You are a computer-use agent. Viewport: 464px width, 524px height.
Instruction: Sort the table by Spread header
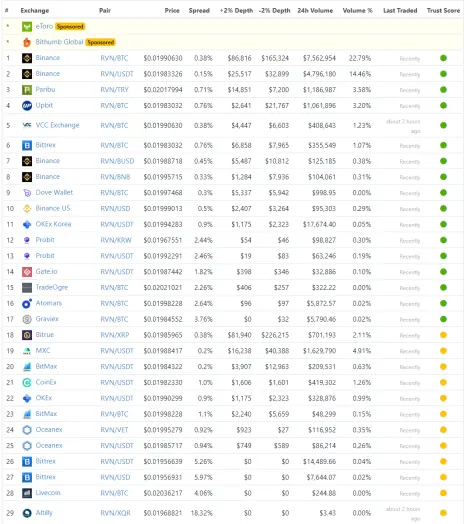point(199,10)
